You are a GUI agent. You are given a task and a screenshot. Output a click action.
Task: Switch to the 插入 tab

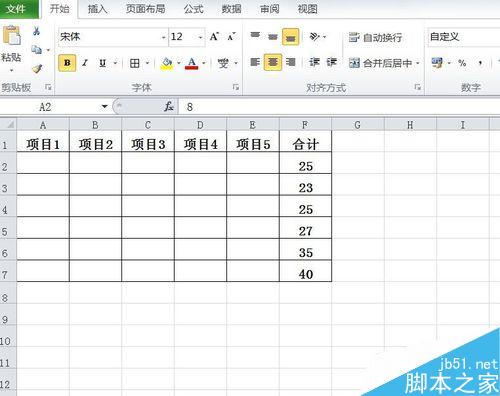[x=97, y=9]
